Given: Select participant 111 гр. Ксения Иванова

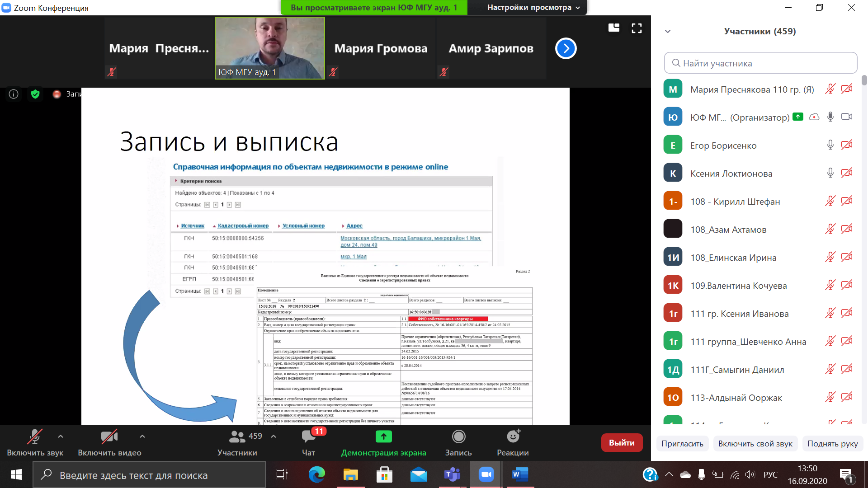Looking at the screenshot, I should tap(760, 313).
